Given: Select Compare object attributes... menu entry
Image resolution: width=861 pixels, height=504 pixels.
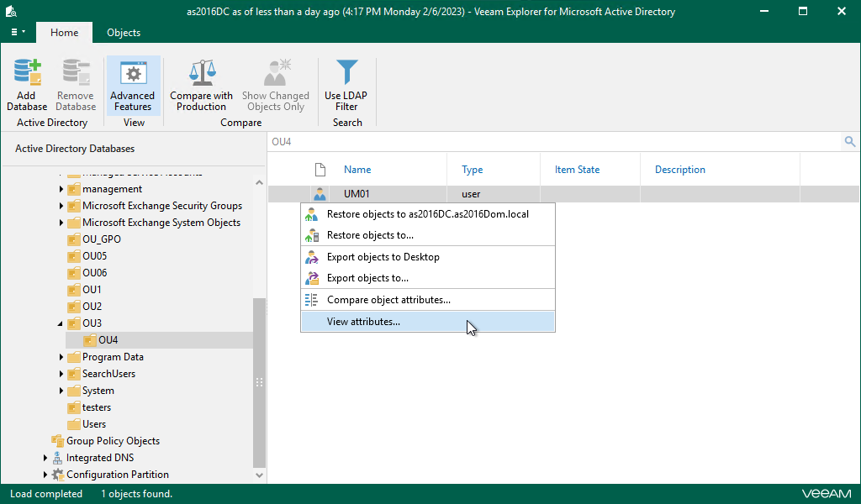Looking at the screenshot, I should [388, 300].
